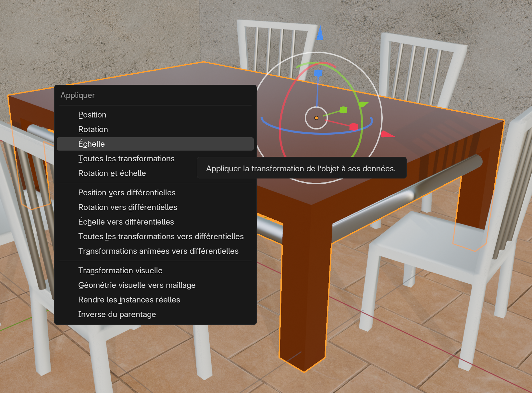Apply Transformation visuelle

pos(120,271)
